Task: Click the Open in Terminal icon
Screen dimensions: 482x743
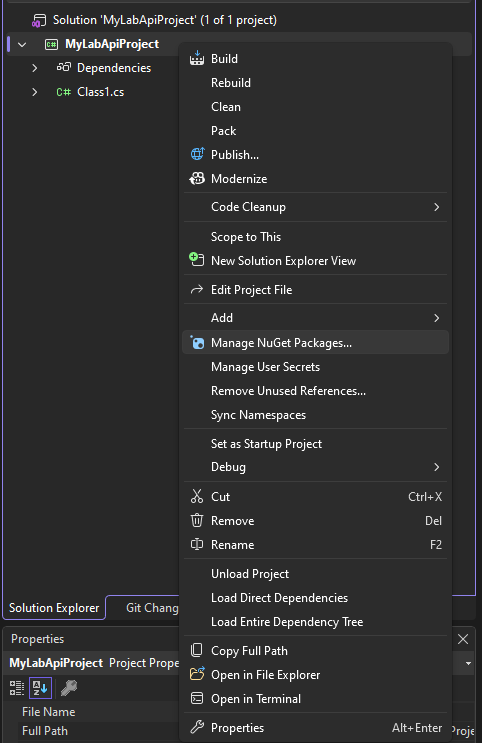Action: [197, 698]
